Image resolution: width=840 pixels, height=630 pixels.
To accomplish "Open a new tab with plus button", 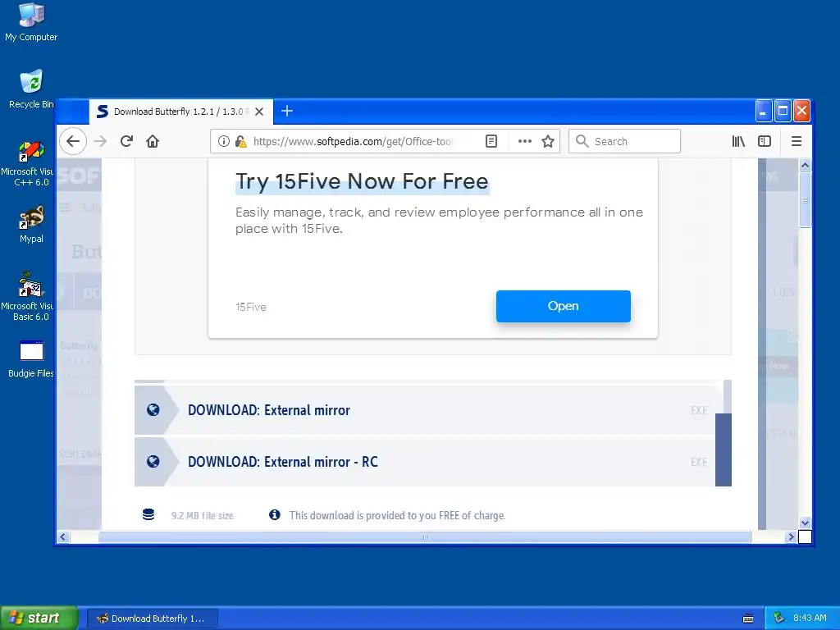I will [x=287, y=111].
